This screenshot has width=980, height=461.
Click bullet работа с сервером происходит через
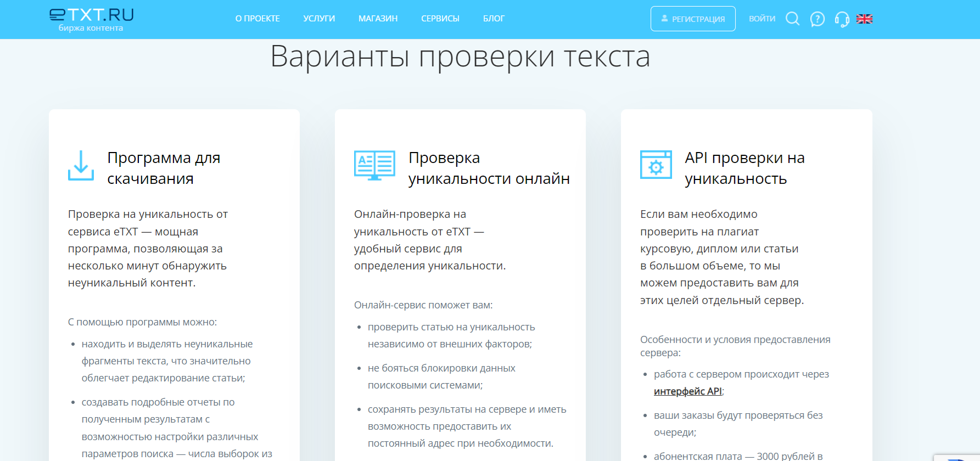click(x=741, y=383)
